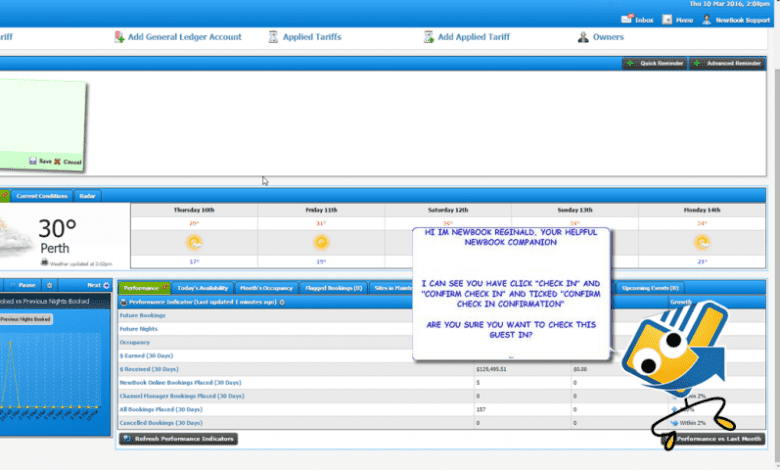Click the Add General Ledger Account icon
This screenshot has height=470, width=780.
coord(119,37)
